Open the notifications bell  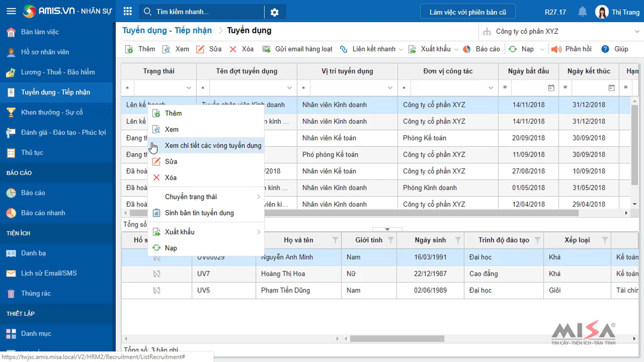(582, 12)
